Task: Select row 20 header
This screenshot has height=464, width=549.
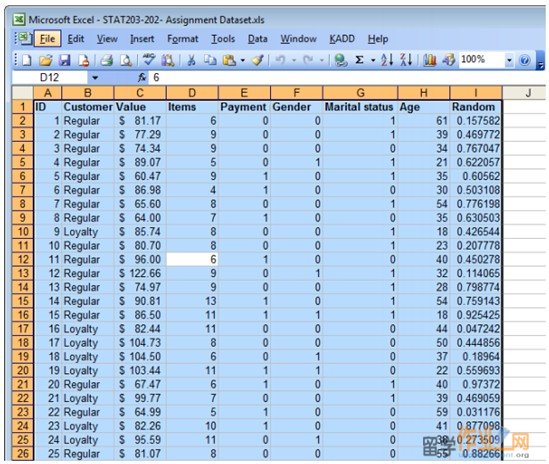Action: (23, 370)
